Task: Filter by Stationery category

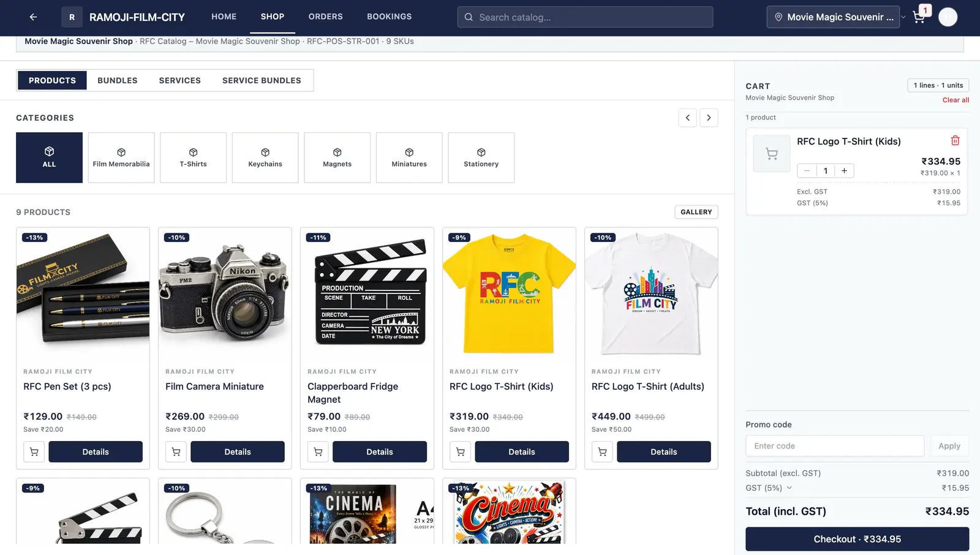Action: point(481,157)
